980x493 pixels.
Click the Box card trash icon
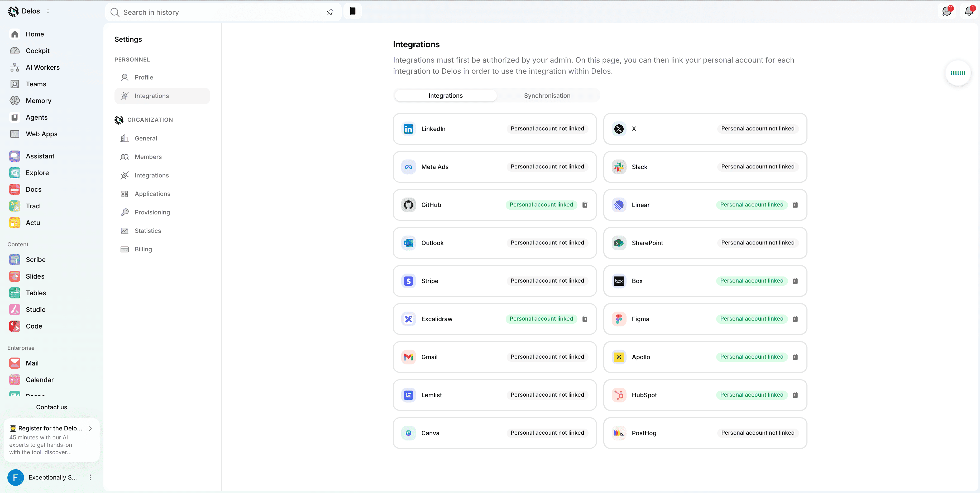click(x=795, y=281)
